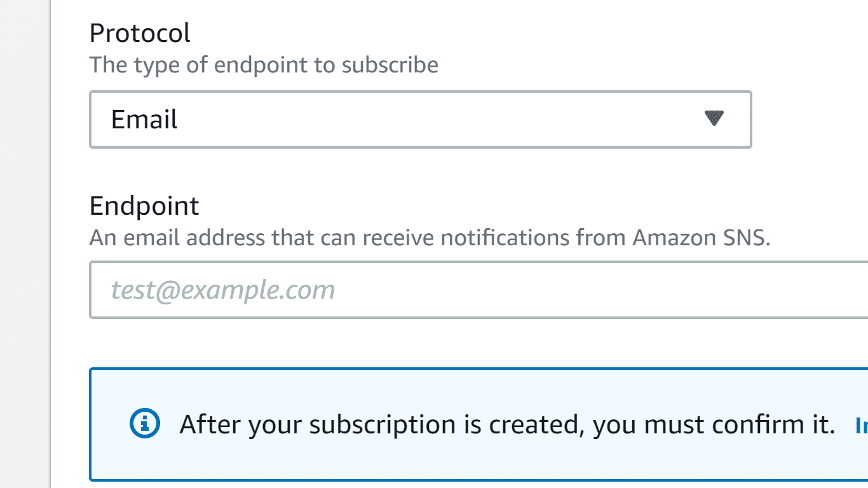Click the blue info circle icon
The image size is (868, 488).
[x=145, y=424]
